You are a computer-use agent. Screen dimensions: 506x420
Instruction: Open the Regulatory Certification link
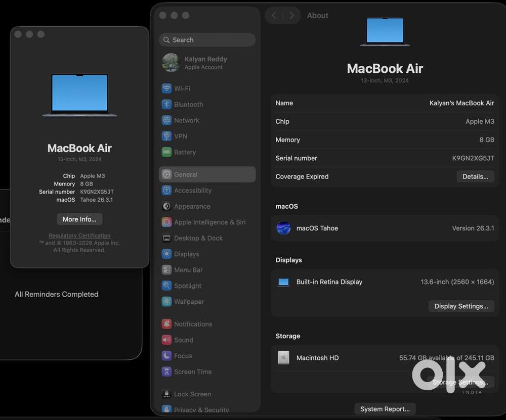[x=79, y=236]
